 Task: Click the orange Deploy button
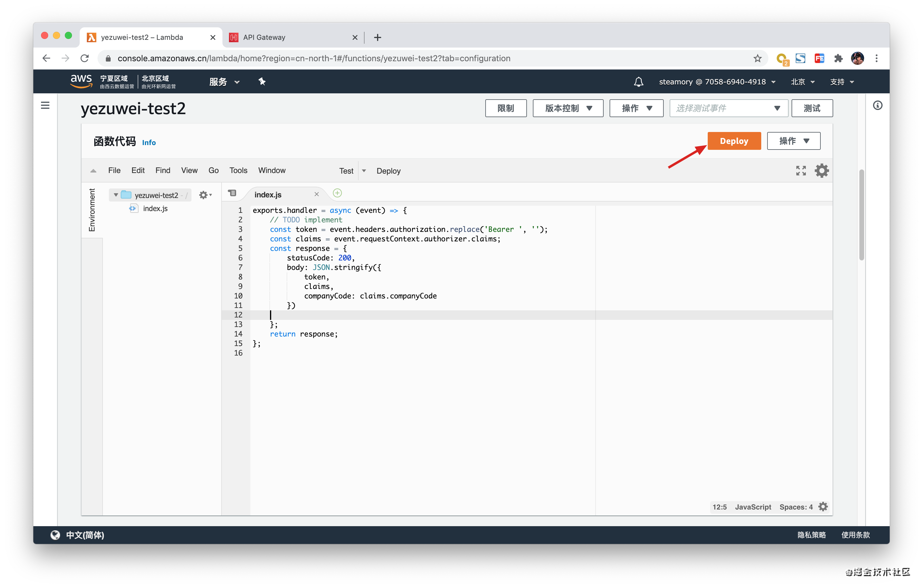pos(734,141)
